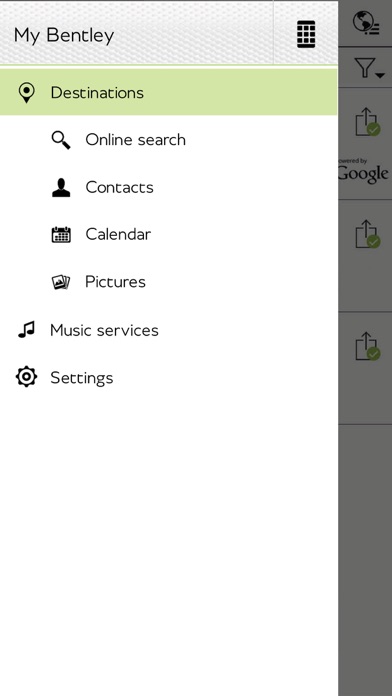This screenshot has width=392, height=696.
Task: Open Pictures destinations
Action: coord(115,282)
